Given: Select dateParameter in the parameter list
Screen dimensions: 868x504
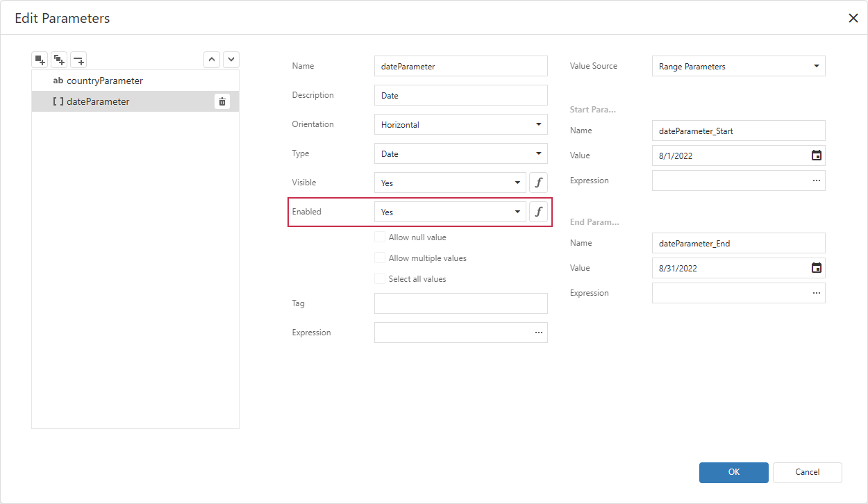Looking at the screenshot, I should 135,101.
